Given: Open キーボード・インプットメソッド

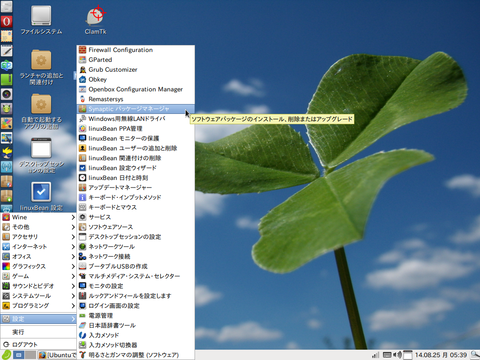Looking at the screenshot, I should coord(136,197).
